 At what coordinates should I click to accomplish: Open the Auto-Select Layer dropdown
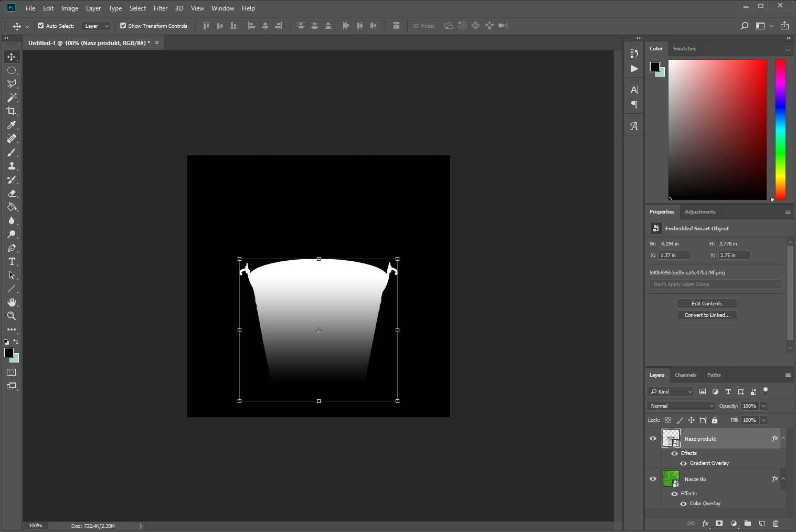[97, 26]
